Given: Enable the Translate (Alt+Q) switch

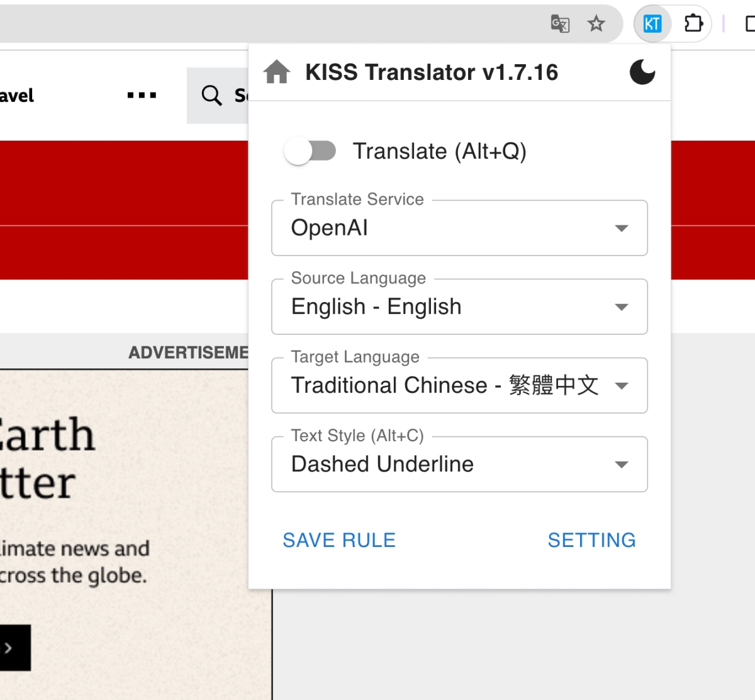Looking at the screenshot, I should coord(310,151).
